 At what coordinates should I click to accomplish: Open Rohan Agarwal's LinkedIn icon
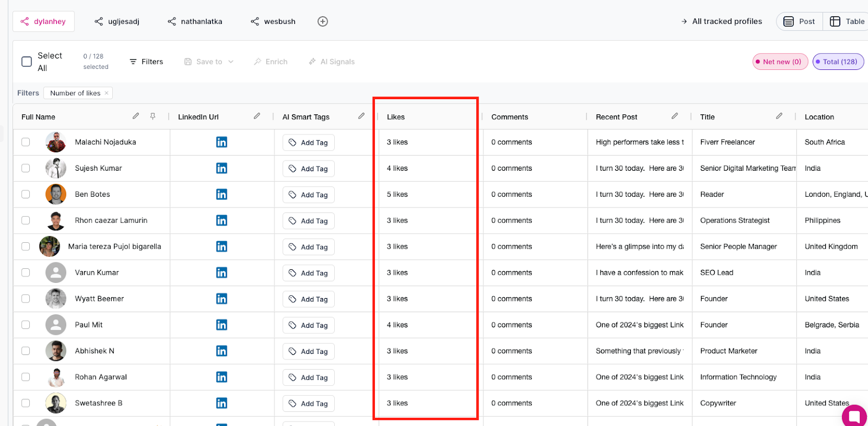pos(221,377)
